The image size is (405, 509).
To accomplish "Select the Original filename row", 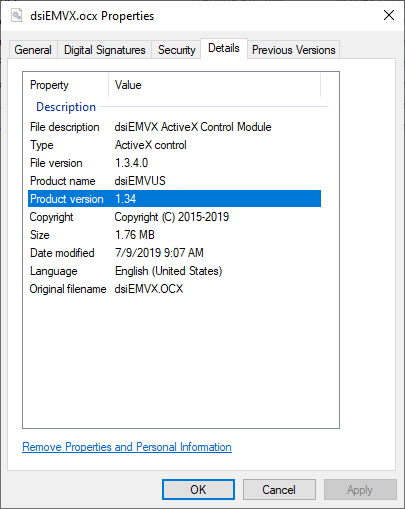I will coord(174,289).
